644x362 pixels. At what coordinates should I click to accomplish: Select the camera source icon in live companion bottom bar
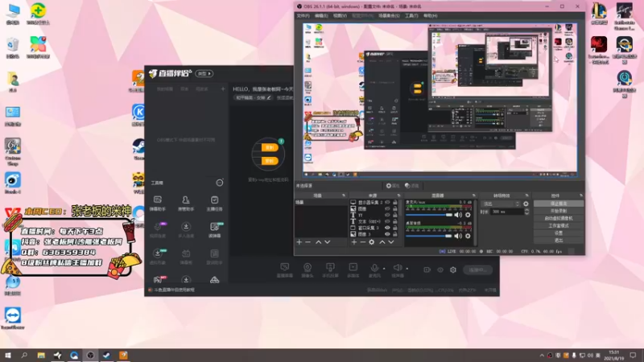coord(308,269)
